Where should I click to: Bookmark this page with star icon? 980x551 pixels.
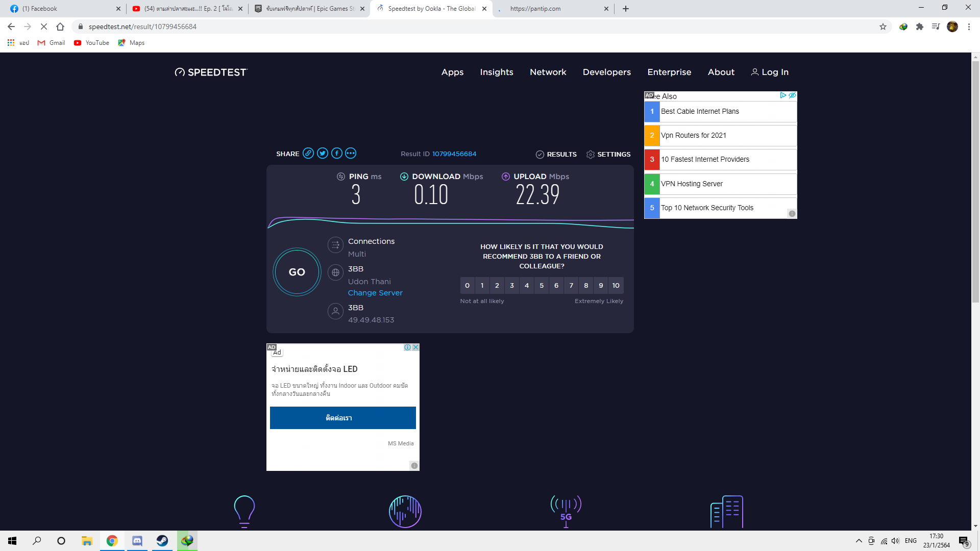883,27
